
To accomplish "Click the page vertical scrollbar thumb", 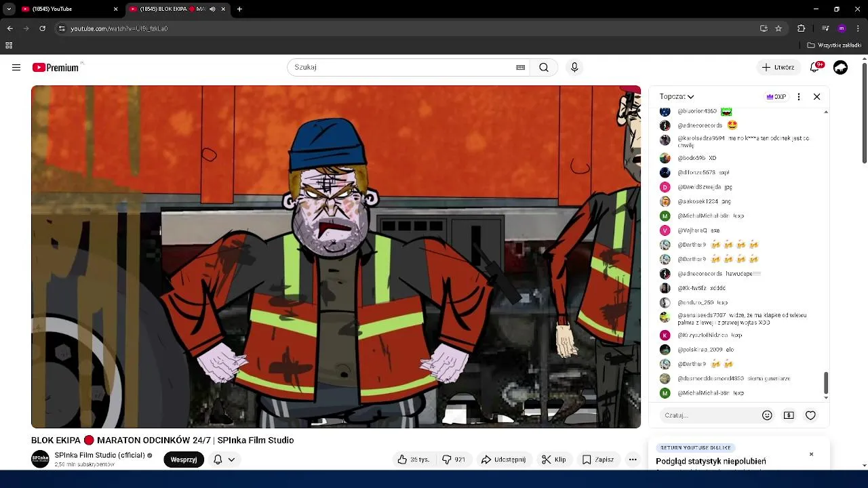I will pos(864,113).
